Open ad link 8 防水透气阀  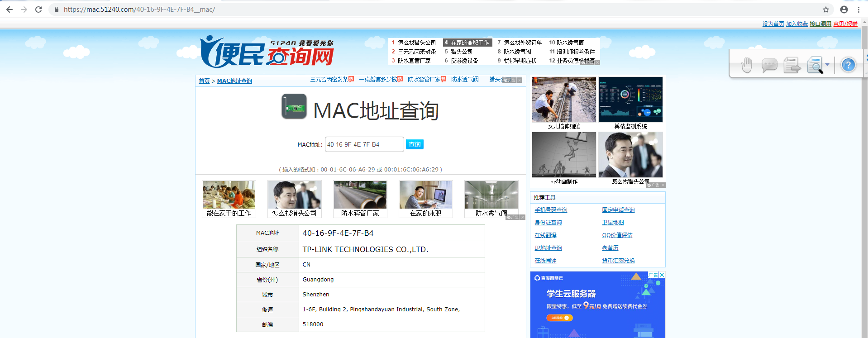pyautogui.click(x=517, y=52)
